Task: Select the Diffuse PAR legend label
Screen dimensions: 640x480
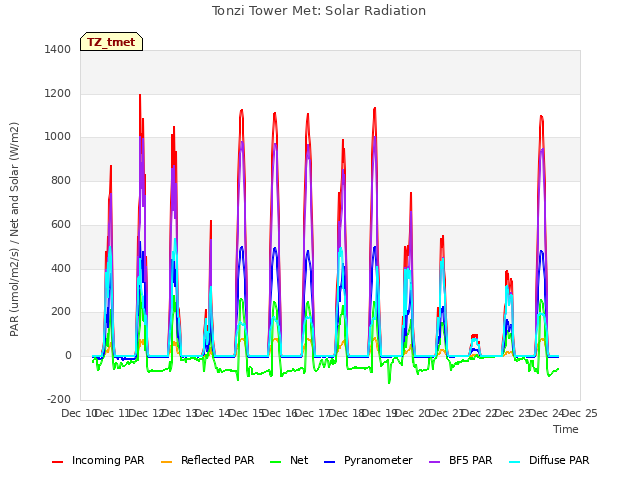Action: (x=559, y=460)
